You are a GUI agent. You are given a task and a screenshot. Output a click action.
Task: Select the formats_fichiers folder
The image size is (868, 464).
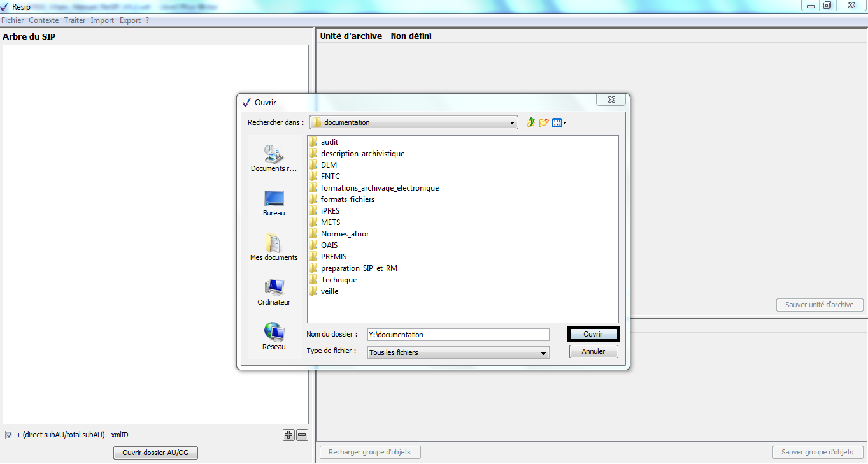pyautogui.click(x=347, y=199)
